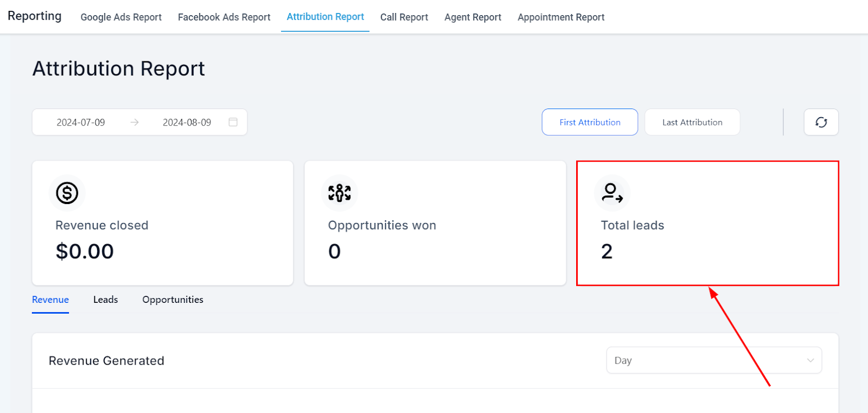
Task: Select the Attribution Report tab
Action: point(325,17)
